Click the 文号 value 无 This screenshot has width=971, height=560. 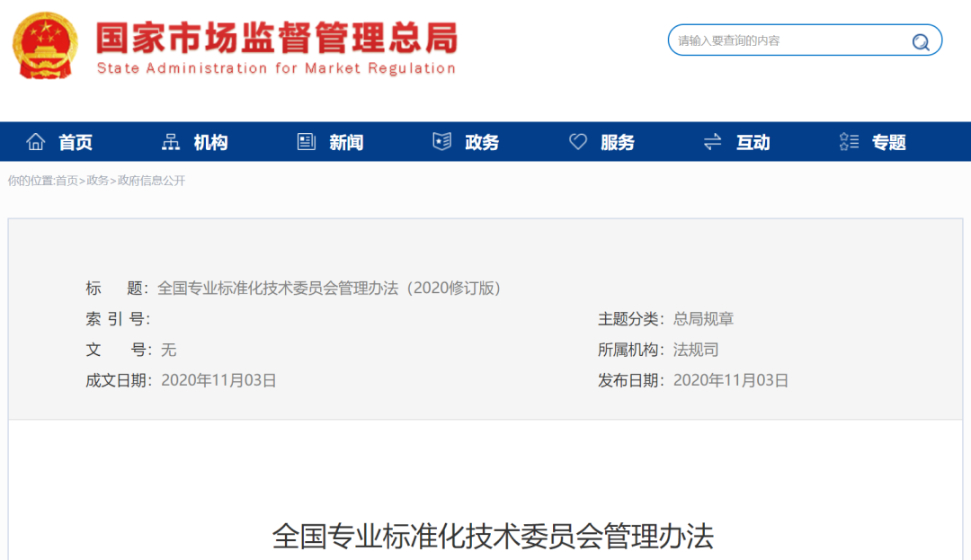168,351
